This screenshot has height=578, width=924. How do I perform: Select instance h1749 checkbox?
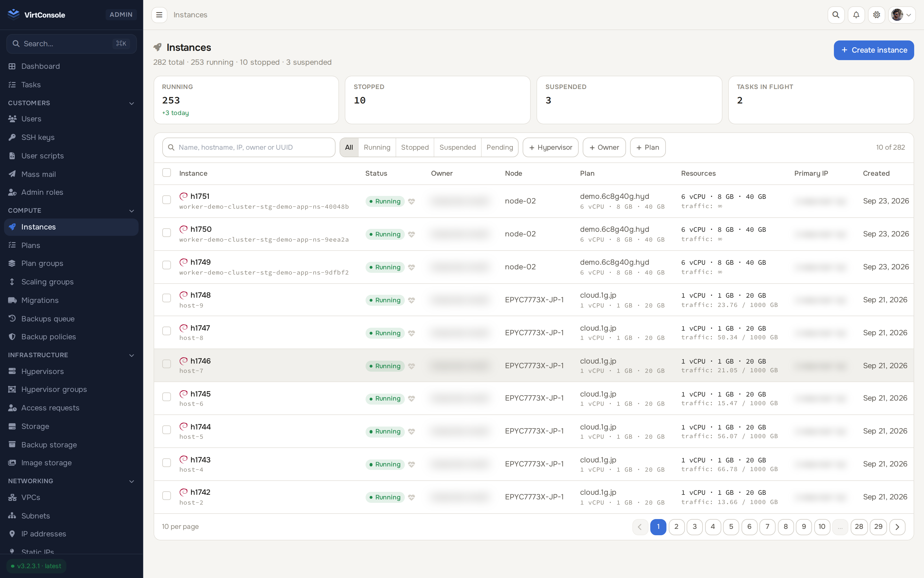tap(167, 265)
